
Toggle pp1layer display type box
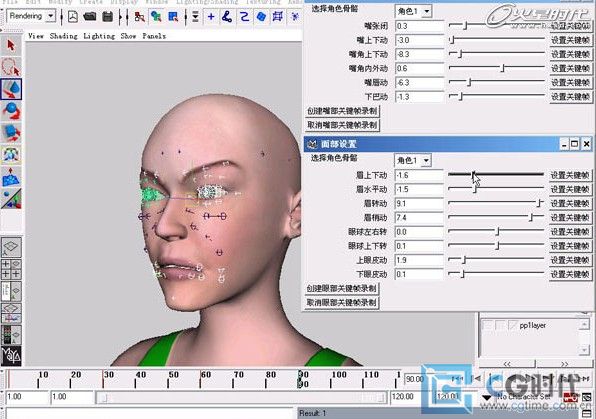pyautogui.click(x=500, y=325)
